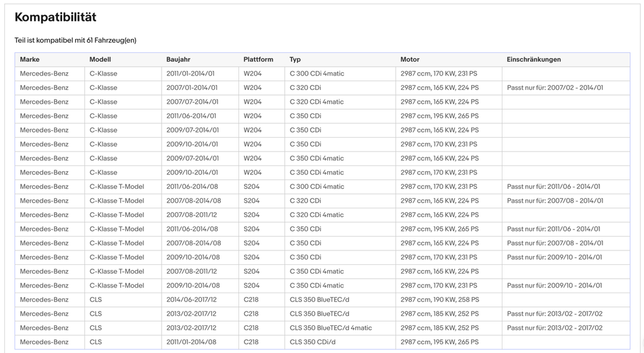The width and height of the screenshot is (644, 353).
Task: Click Typ 'C 350 CDi' in 2011/06-2014/01 row
Action: click(305, 116)
